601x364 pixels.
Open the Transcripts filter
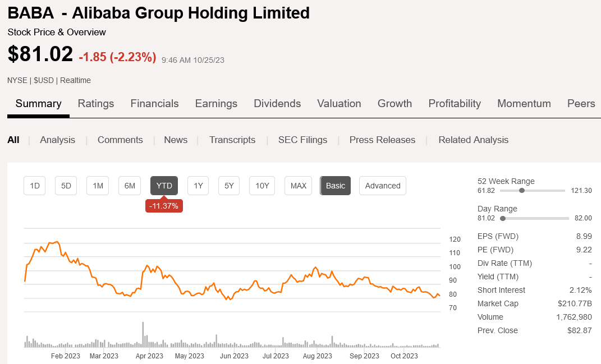coord(232,140)
